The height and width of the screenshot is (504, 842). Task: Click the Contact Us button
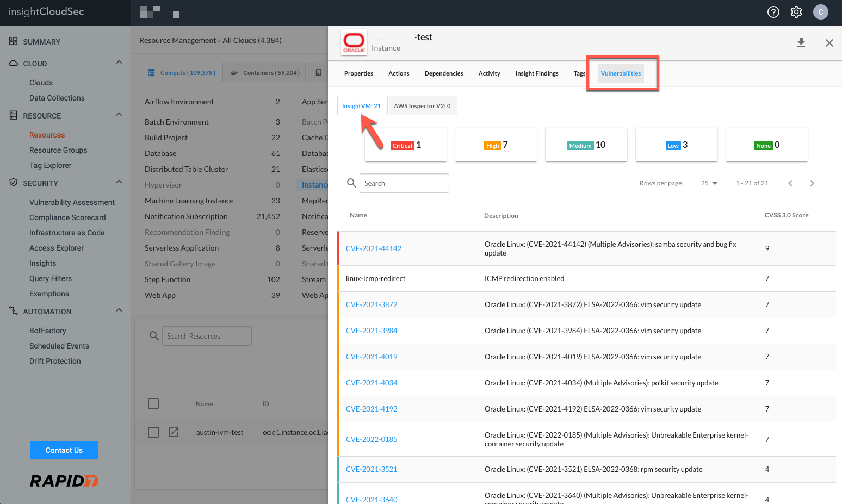[64, 450]
